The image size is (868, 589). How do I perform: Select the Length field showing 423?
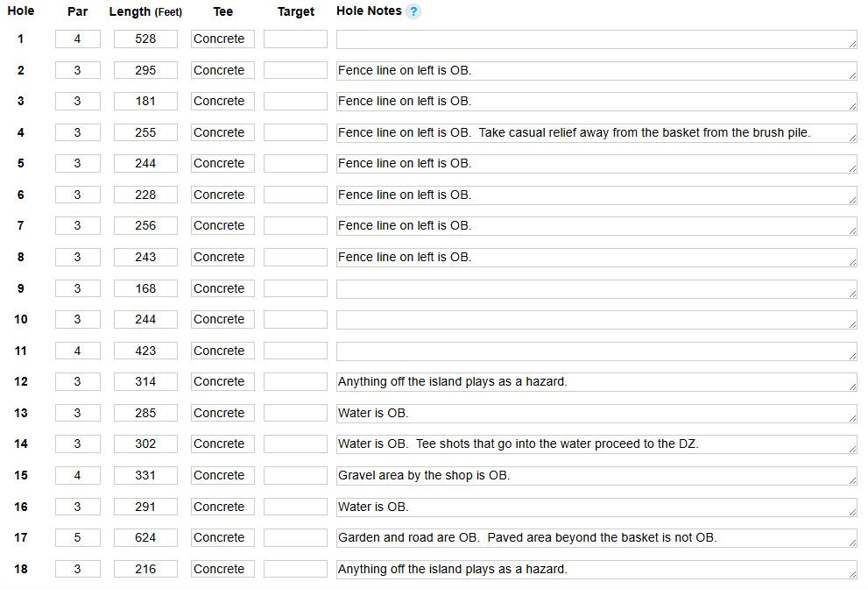click(145, 351)
